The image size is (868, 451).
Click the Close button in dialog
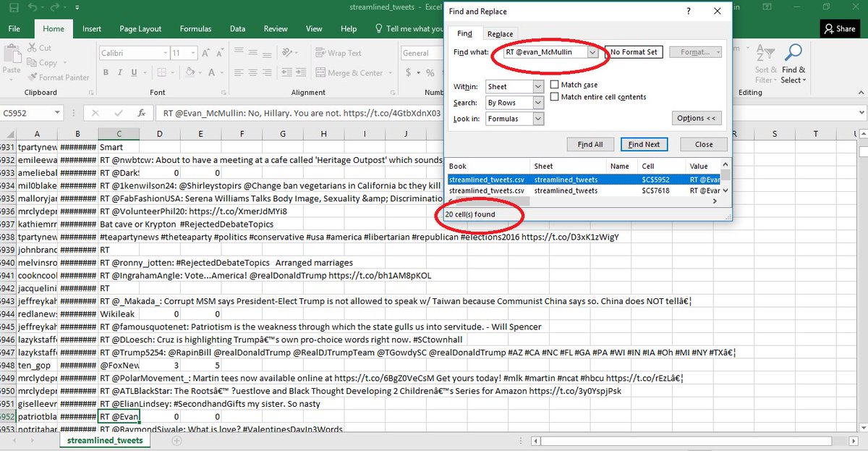(704, 144)
